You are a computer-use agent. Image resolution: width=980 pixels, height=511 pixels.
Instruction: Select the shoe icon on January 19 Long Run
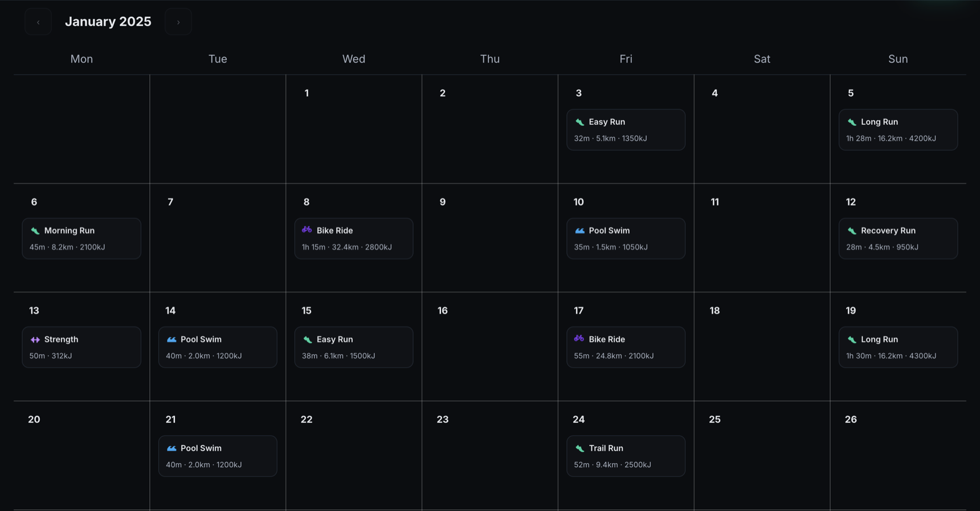[851, 339]
